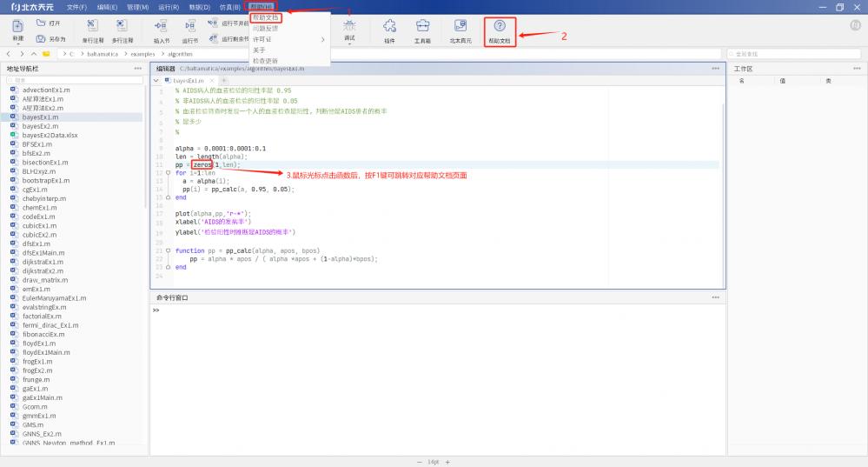Collapse the for loop fold marker

click(168, 173)
